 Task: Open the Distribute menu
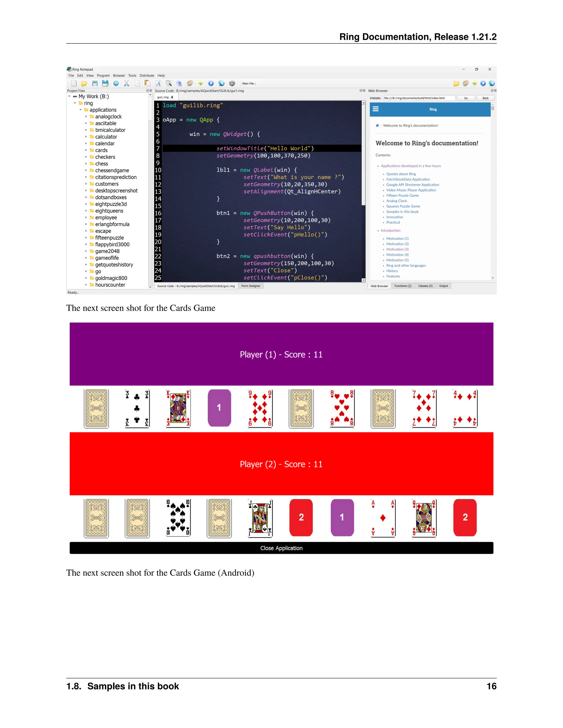[147, 76]
